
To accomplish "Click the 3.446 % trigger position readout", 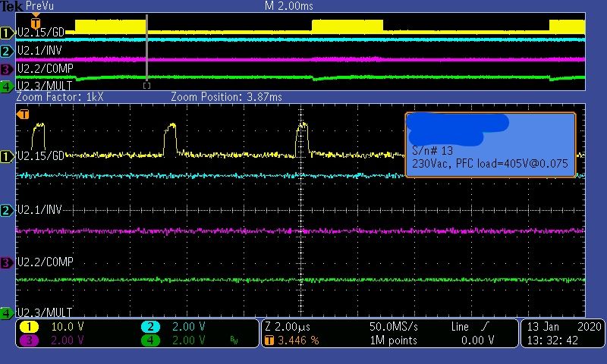I will (298, 340).
